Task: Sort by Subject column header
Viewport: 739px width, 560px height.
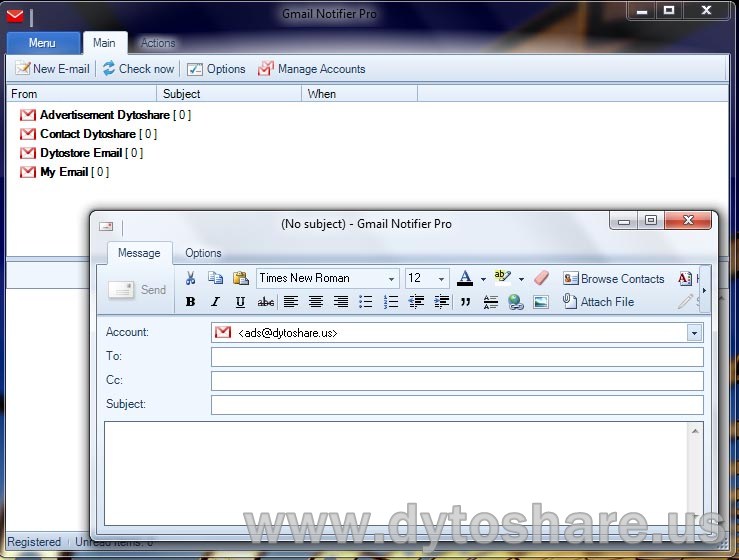Action: pos(229,94)
